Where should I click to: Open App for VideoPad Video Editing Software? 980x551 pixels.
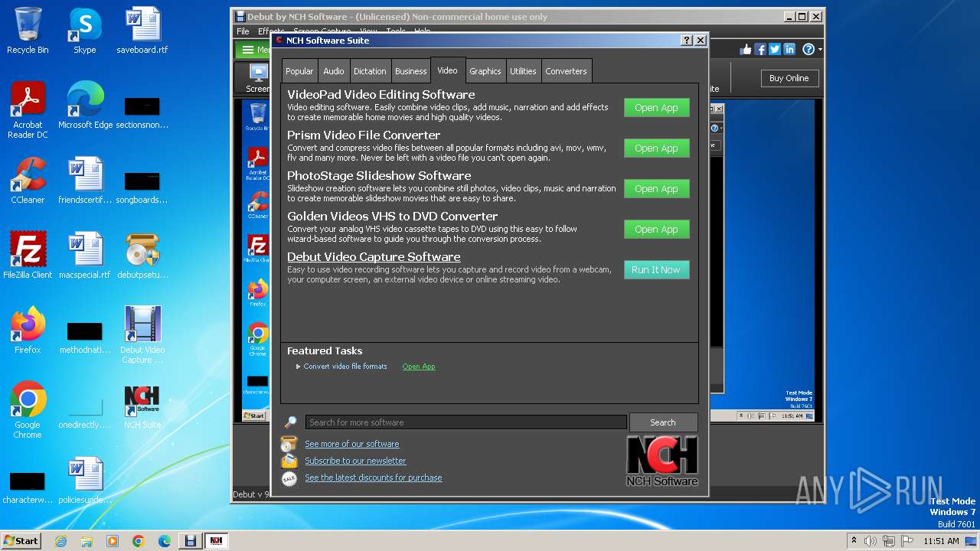656,108
